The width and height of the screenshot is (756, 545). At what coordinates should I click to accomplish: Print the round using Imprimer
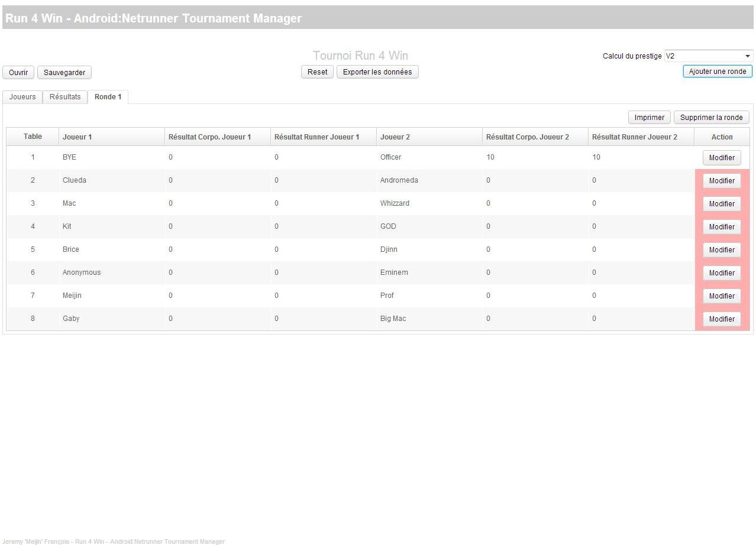(649, 117)
